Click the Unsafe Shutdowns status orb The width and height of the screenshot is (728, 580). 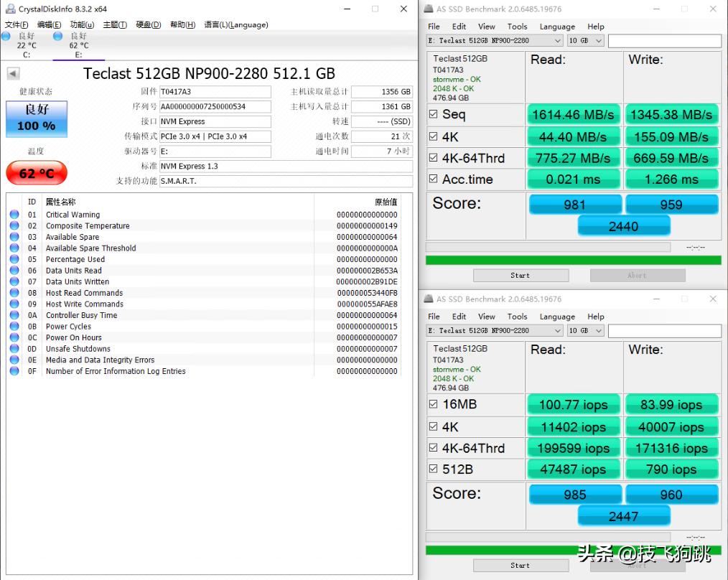click(14, 349)
